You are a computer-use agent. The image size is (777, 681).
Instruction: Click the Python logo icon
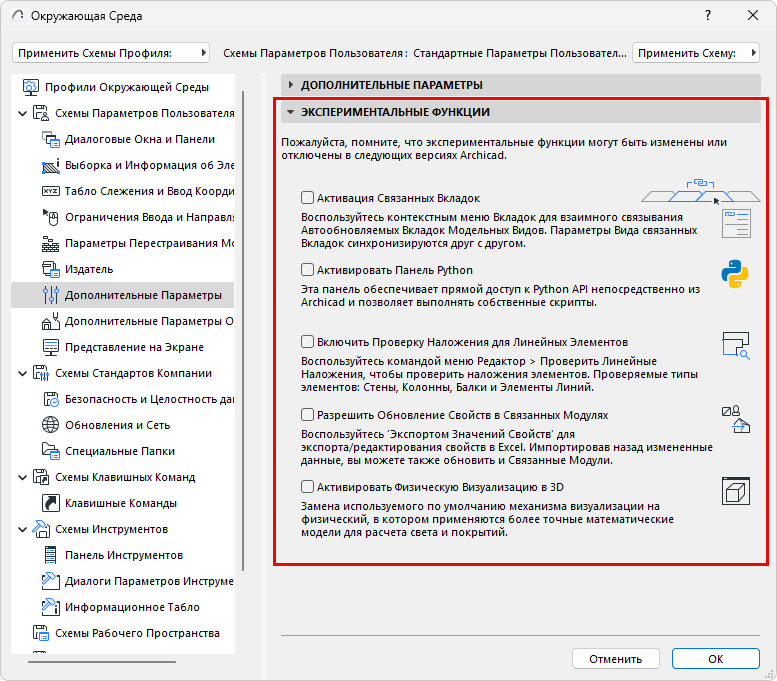click(x=735, y=274)
